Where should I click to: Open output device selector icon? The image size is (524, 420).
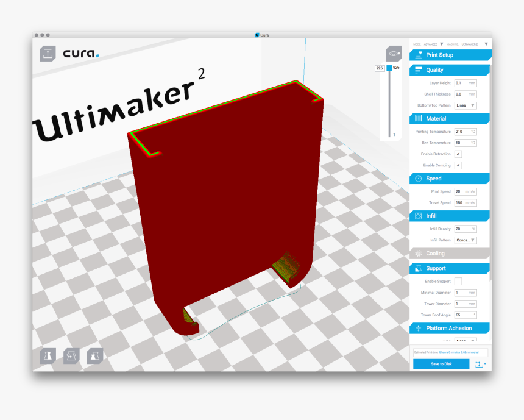tap(481, 364)
